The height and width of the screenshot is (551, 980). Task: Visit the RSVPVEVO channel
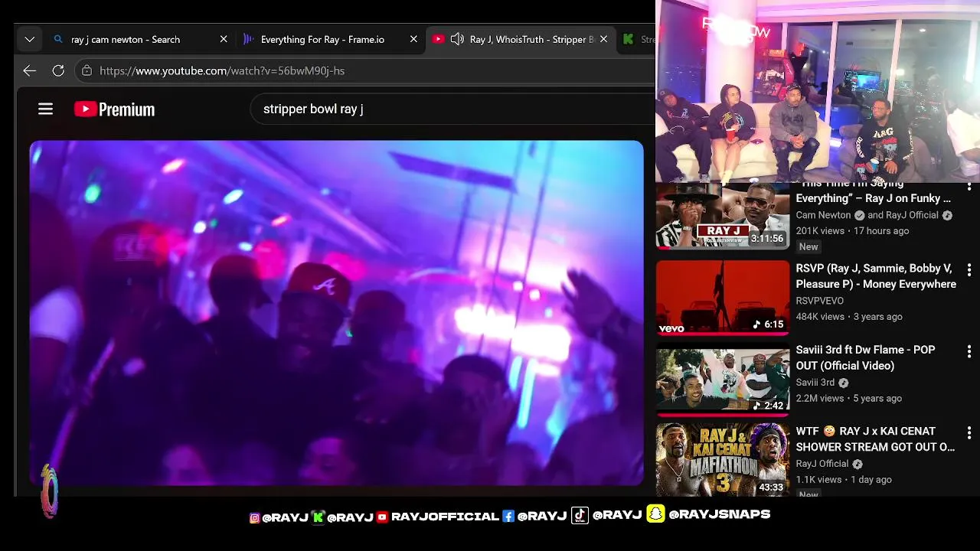click(819, 301)
